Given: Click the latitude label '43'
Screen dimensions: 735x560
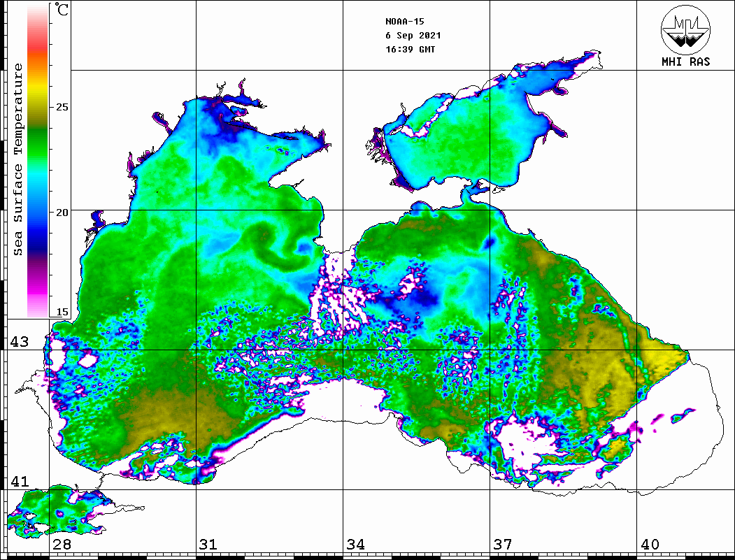Looking at the screenshot, I should pyautogui.click(x=20, y=342).
